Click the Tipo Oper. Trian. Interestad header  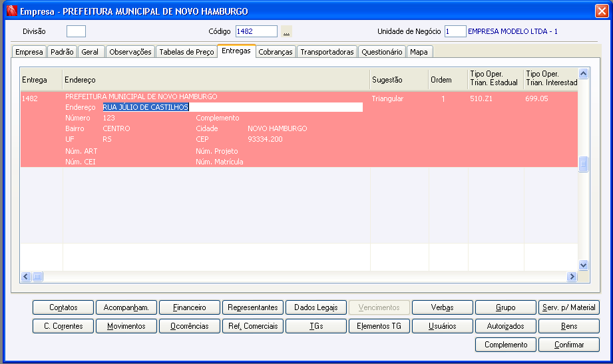tap(550, 79)
